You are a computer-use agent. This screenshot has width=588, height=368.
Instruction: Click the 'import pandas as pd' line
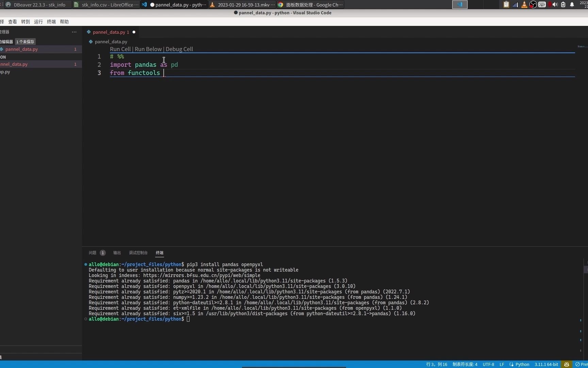[144, 65]
